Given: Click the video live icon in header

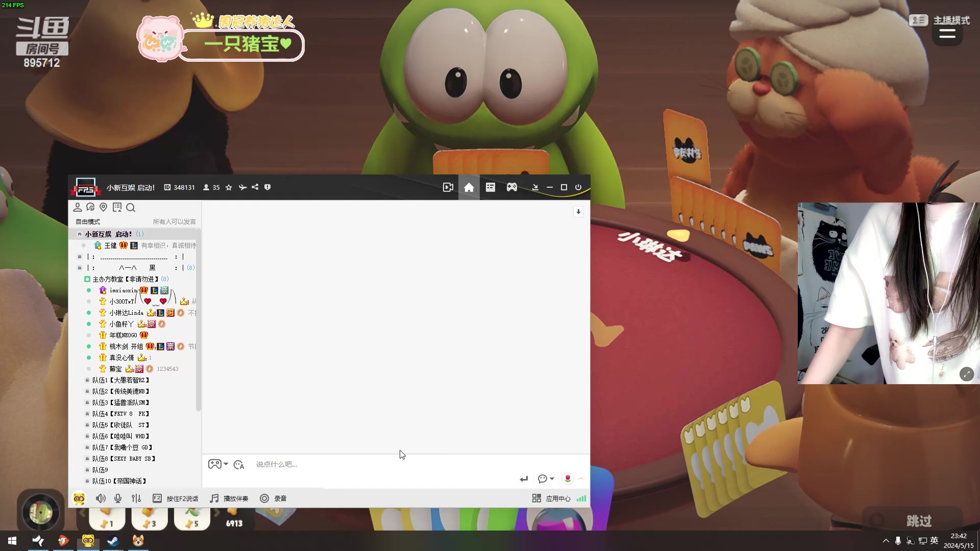Looking at the screenshot, I should [x=448, y=187].
